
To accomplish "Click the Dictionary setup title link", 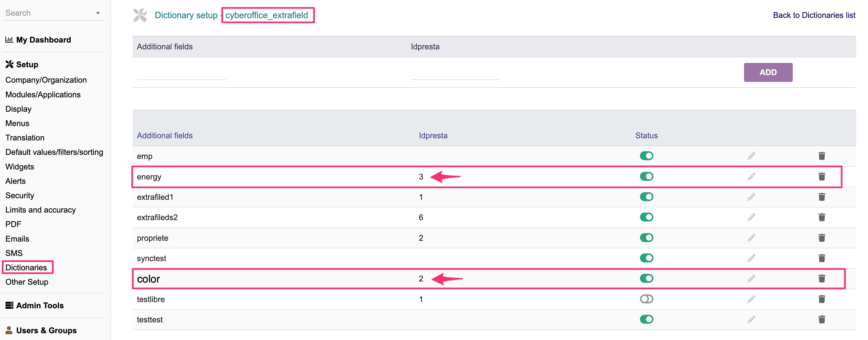I will tap(231, 15).
